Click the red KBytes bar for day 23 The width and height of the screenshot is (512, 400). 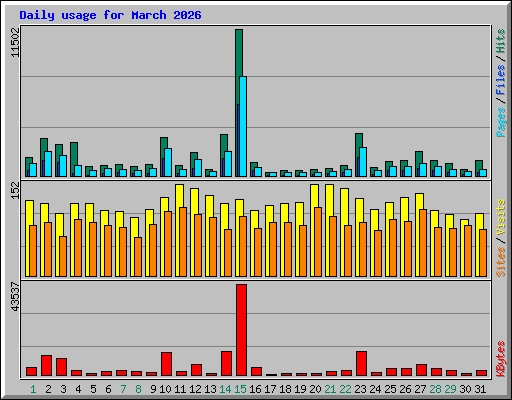point(361,363)
